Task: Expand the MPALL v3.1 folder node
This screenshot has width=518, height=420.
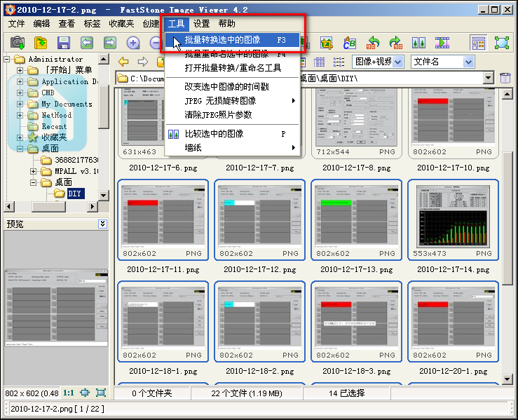Action: pos(34,171)
